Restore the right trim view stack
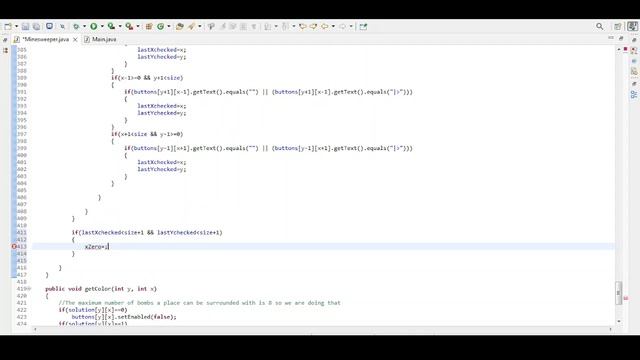 tap(634, 40)
